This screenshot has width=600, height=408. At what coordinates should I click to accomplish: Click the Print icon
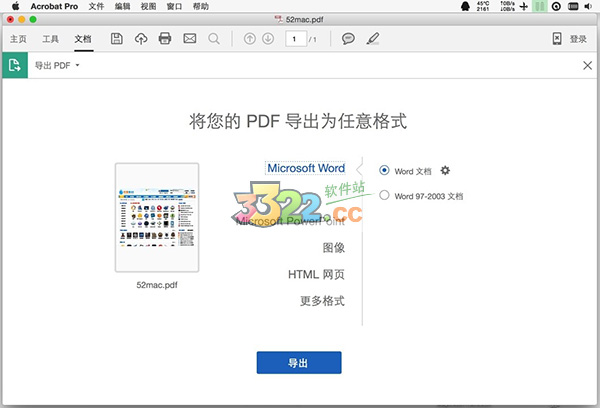pyautogui.click(x=165, y=39)
